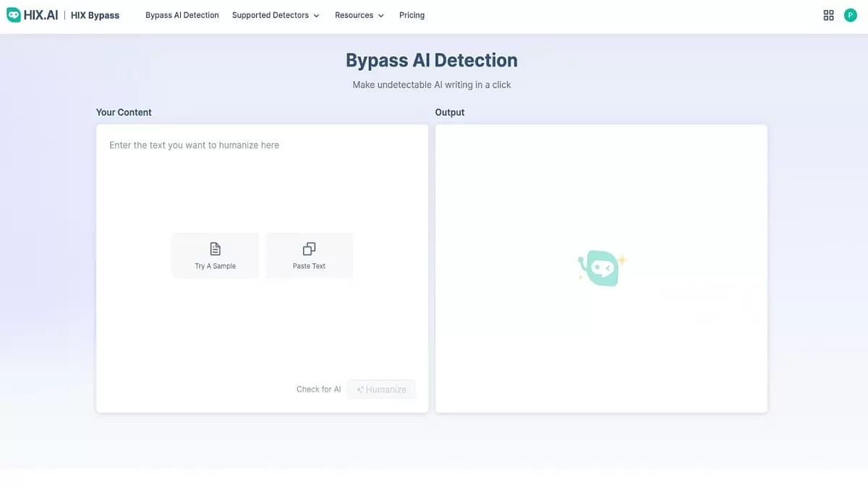
Task: Click the teal robot mascot in the Output panel
Action: [601, 267]
